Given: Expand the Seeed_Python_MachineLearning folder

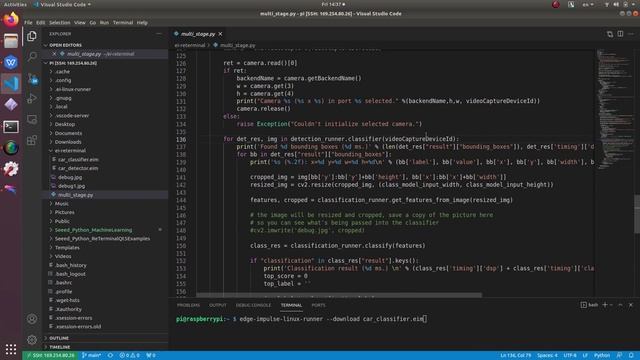Looking at the screenshot, I should [105, 230].
